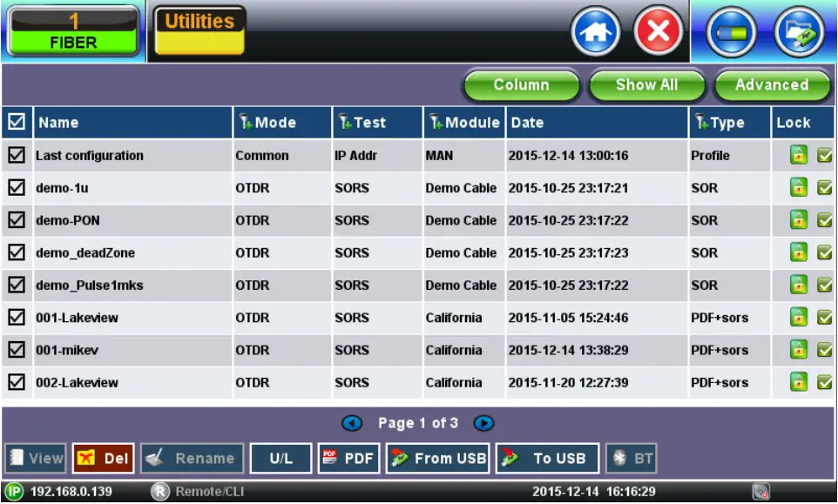Image resolution: width=838 pixels, height=504 pixels.
Task: Click the Page 1 of 3 label
Action: click(x=418, y=423)
